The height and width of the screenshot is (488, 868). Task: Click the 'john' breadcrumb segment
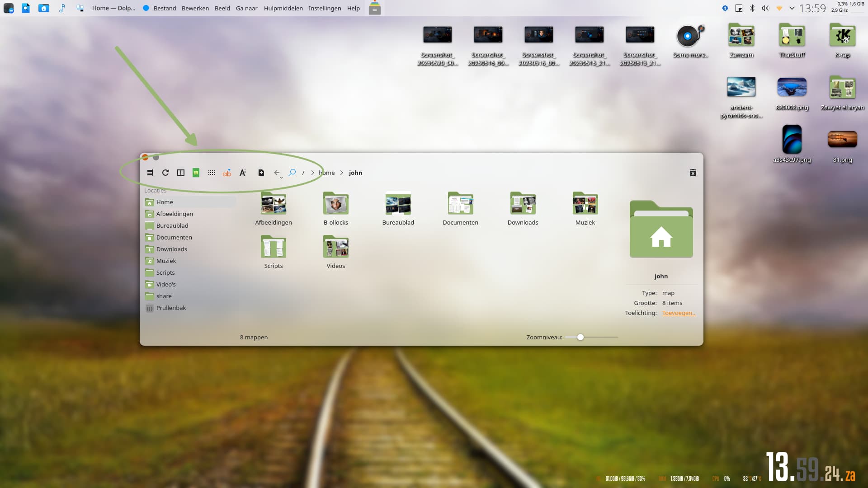click(355, 173)
